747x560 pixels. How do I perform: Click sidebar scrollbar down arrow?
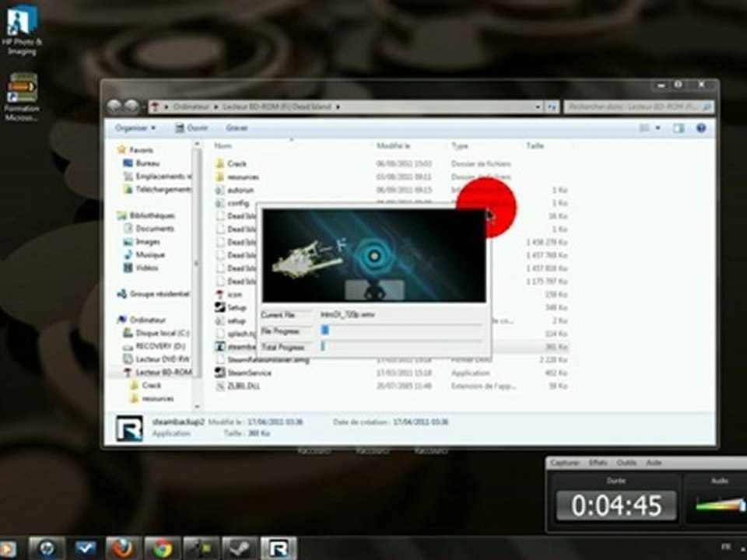tap(197, 406)
